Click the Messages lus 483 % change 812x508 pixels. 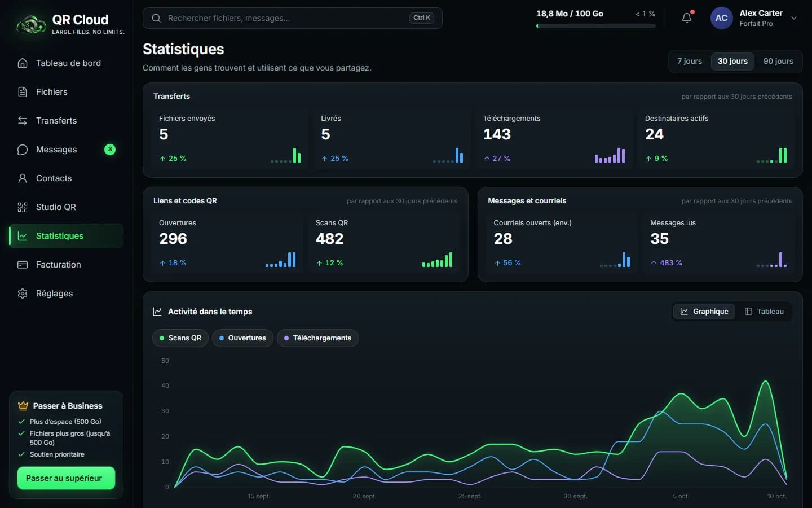click(x=667, y=263)
